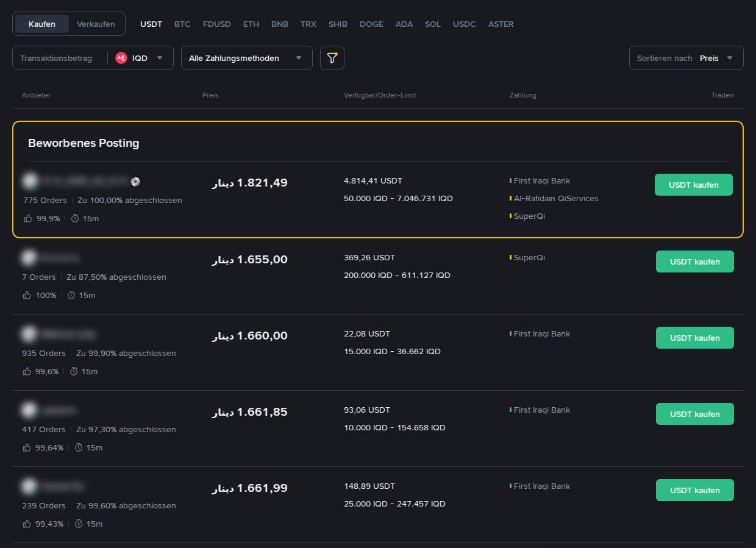Click the Transaktionsbetrag input field
Viewport: 756px width, 548px height.
60,58
